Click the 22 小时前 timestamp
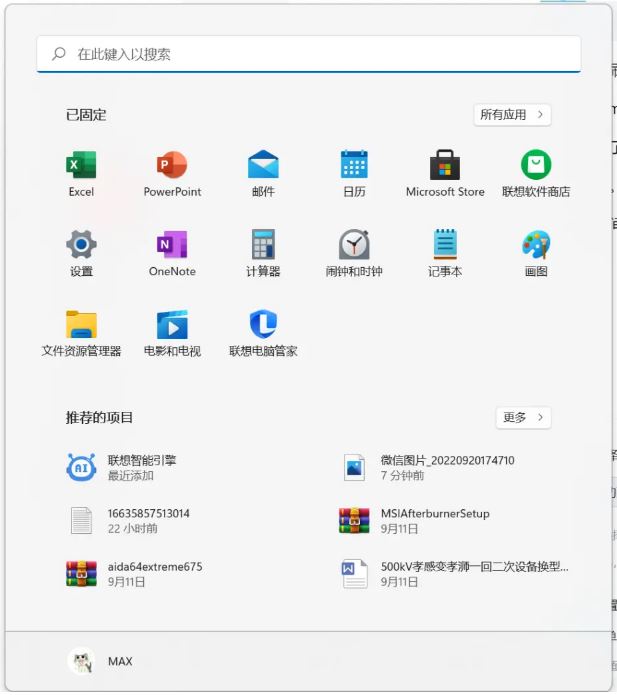Viewport: 617px width, 695px height. click(133, 529)
